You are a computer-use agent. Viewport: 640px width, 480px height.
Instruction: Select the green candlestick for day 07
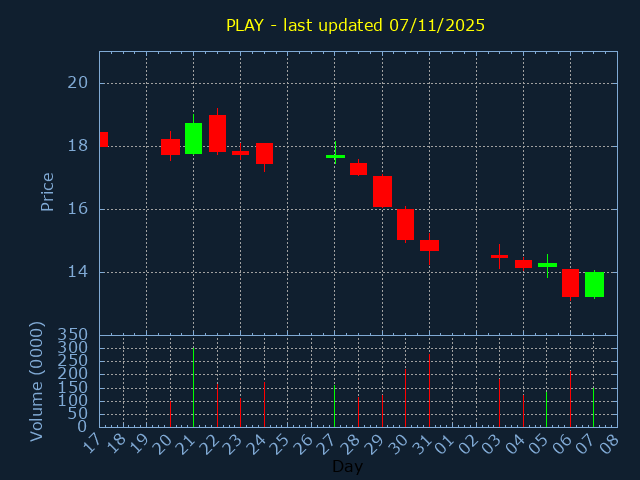594,284
